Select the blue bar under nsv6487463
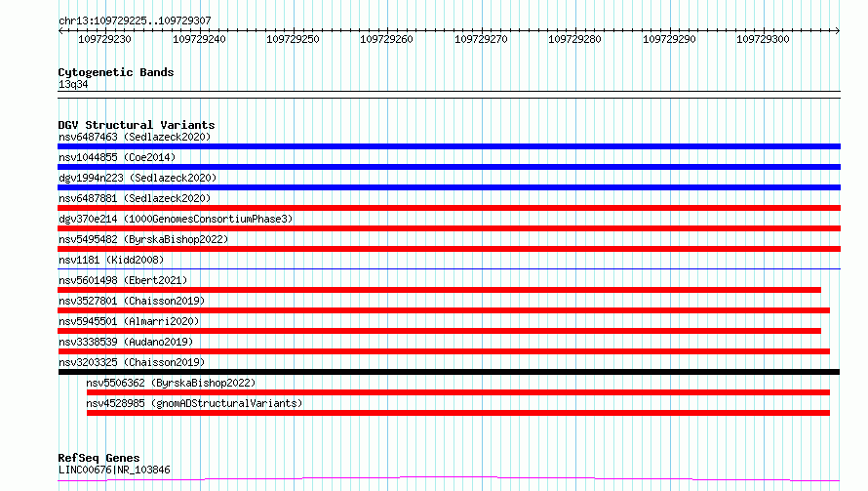This screenshot has width=868, height=491. (x=449, y=146)
